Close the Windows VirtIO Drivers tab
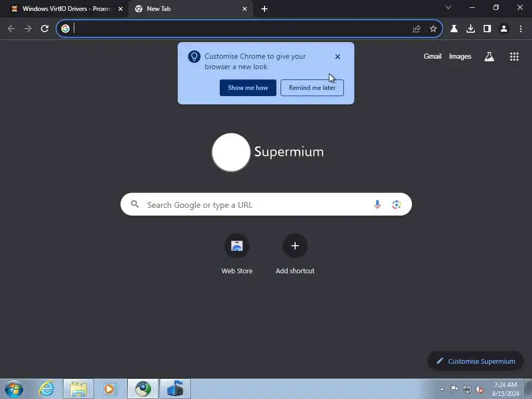The height and width of the screenshot is (399, 532). point(121,9)
